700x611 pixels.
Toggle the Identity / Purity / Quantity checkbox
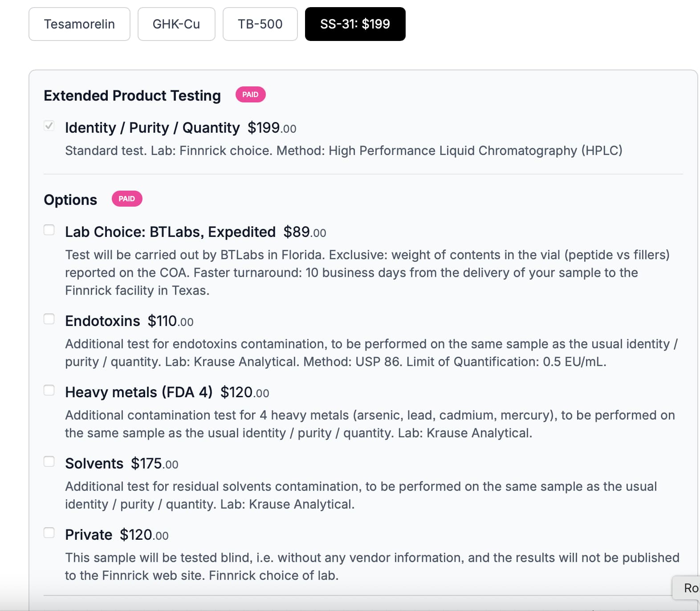click(49, 126)
